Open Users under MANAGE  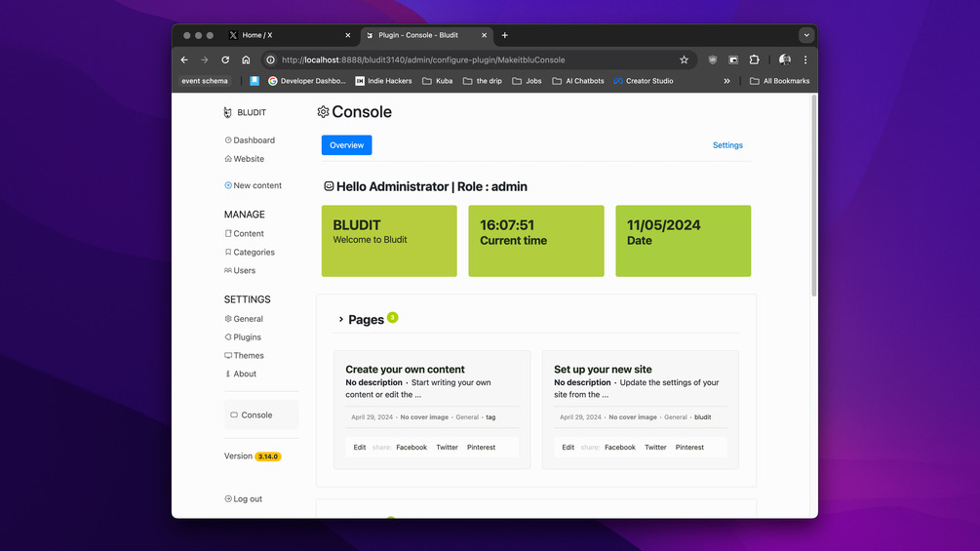(x=240, y=270)
